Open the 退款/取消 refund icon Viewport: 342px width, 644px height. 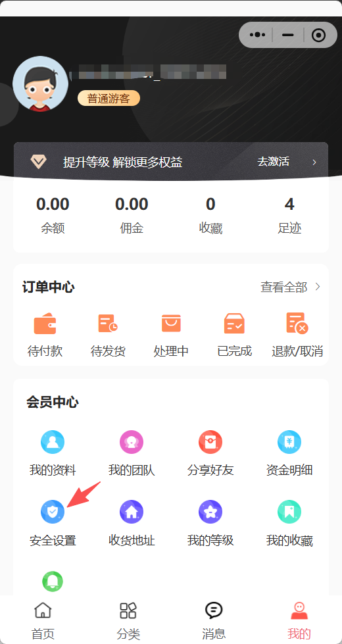[x=297, y=323]
